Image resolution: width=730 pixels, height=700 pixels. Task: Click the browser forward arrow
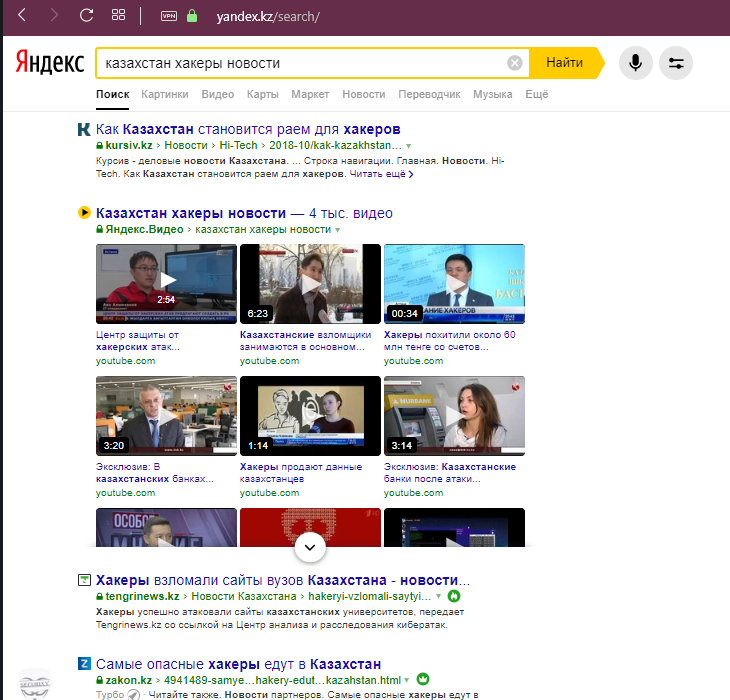click(54, 15)
